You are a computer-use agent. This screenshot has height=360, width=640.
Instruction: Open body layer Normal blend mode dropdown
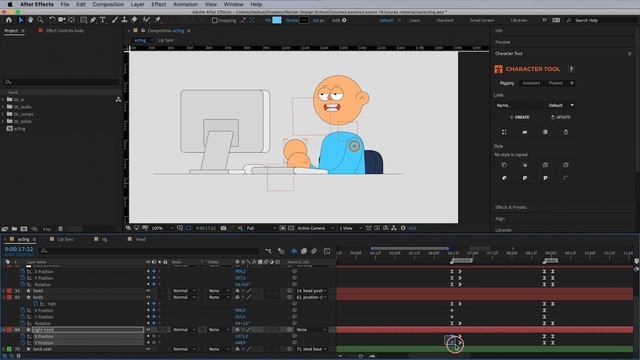click(x=184, y=297)
